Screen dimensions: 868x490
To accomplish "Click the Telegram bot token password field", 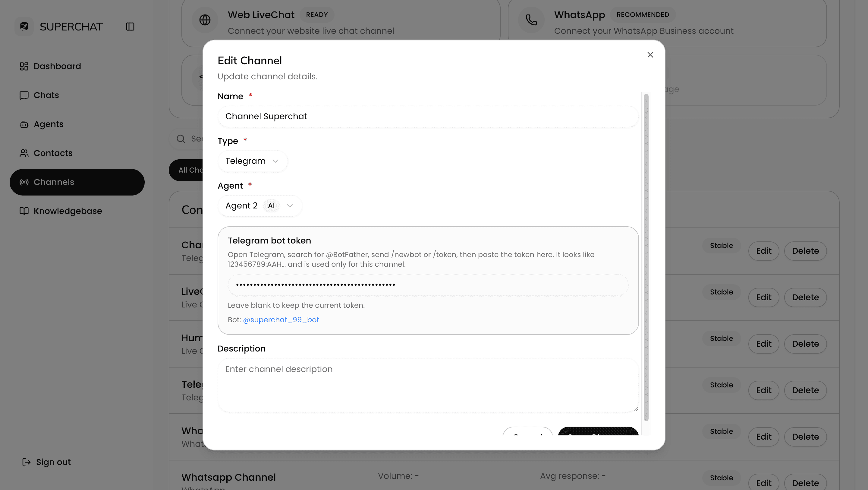I will [428, 285].
